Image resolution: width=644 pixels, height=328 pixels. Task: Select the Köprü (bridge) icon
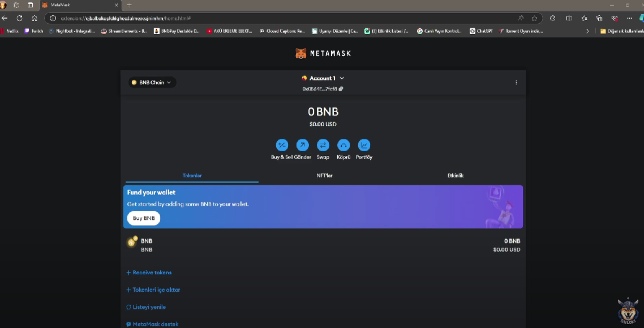click(x=344, y=145)
